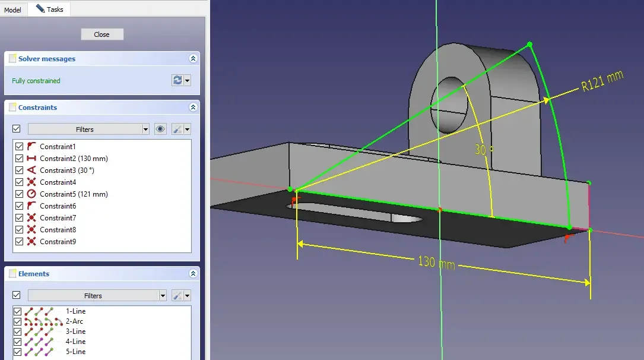Uncheck the Constraint3 (30 °) checkbox

click(x=20, y=170)
